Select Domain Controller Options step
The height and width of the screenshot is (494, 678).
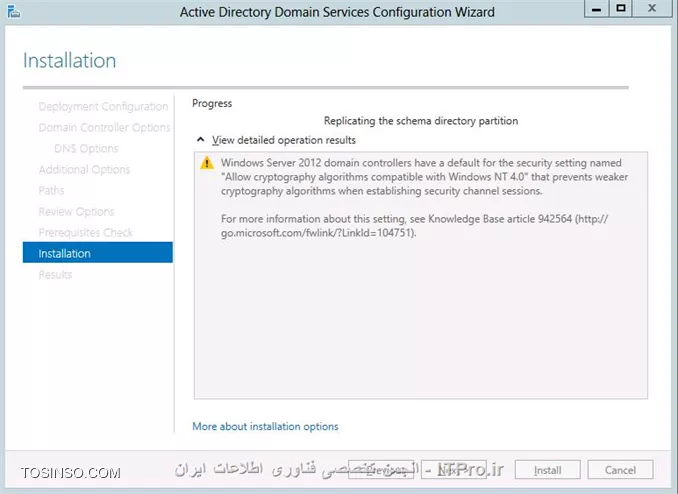(x=104, y=127)
